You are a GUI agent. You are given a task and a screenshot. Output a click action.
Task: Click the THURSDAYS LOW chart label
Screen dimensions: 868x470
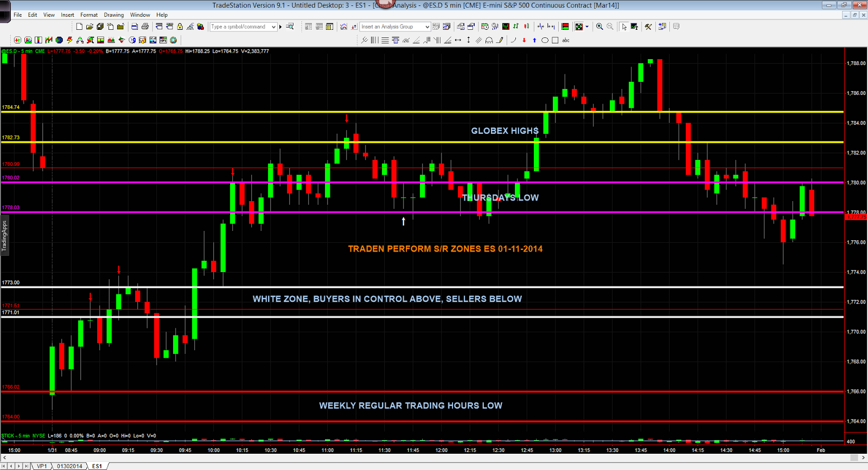tap(500, 197)
